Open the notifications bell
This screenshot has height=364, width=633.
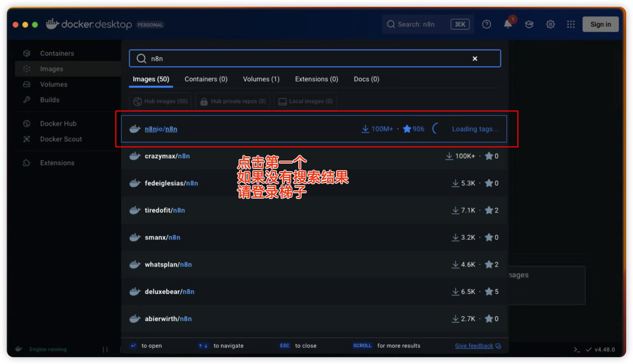click(x=508, y=24)
